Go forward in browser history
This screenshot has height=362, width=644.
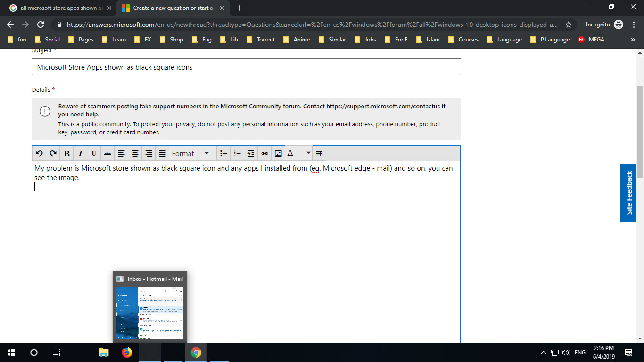pos(25,25)
